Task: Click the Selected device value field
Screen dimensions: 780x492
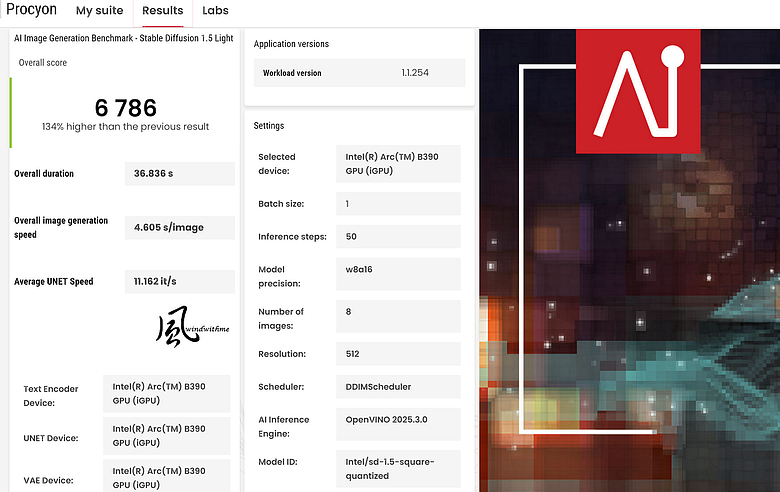Action: tap(398, 164)
